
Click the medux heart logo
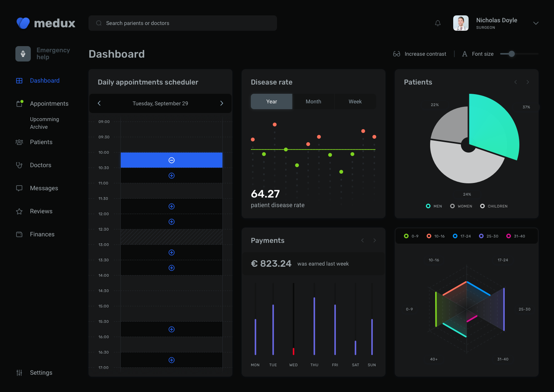pyautogui.click(x=23, y=23)
